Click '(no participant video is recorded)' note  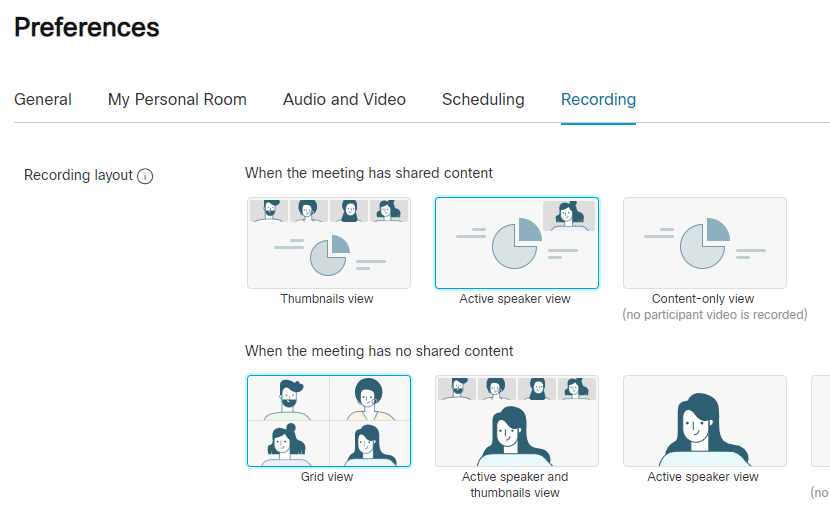[x=715, y=314]
